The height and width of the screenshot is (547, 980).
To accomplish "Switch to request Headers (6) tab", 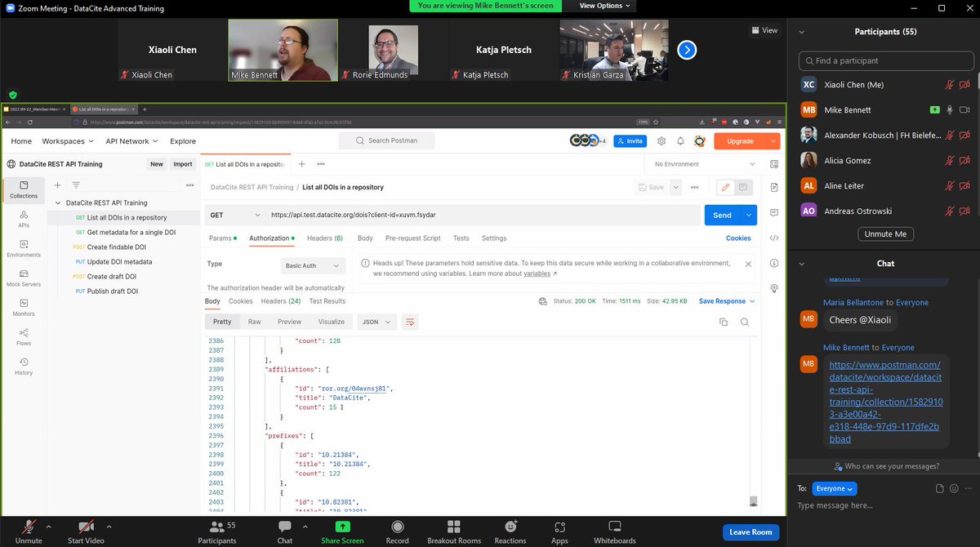I will coord(325,238).
